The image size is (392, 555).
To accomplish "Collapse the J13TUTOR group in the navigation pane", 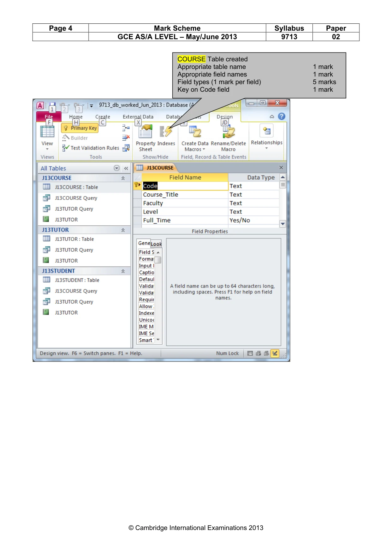I will [123, 230].
